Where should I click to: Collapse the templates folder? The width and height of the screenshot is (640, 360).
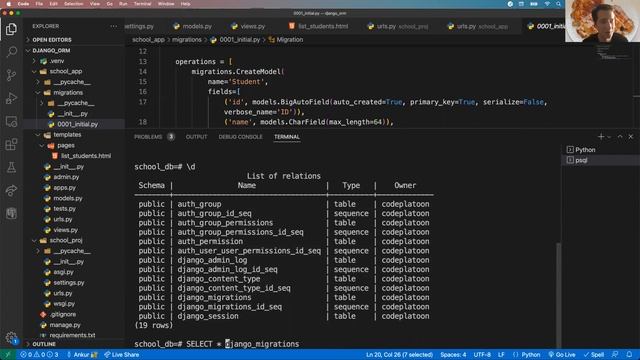(67, 135)
